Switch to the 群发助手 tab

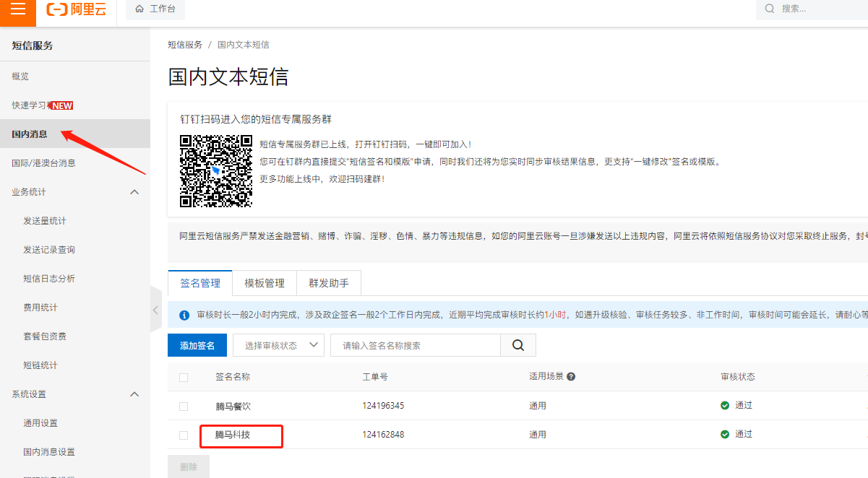click(x=329, y=283)
